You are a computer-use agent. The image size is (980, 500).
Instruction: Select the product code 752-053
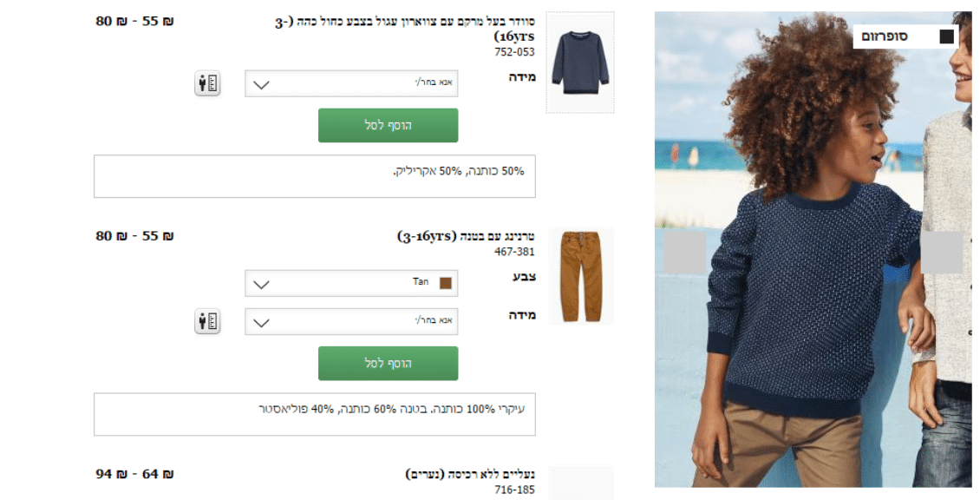click(x=514, y=52)
